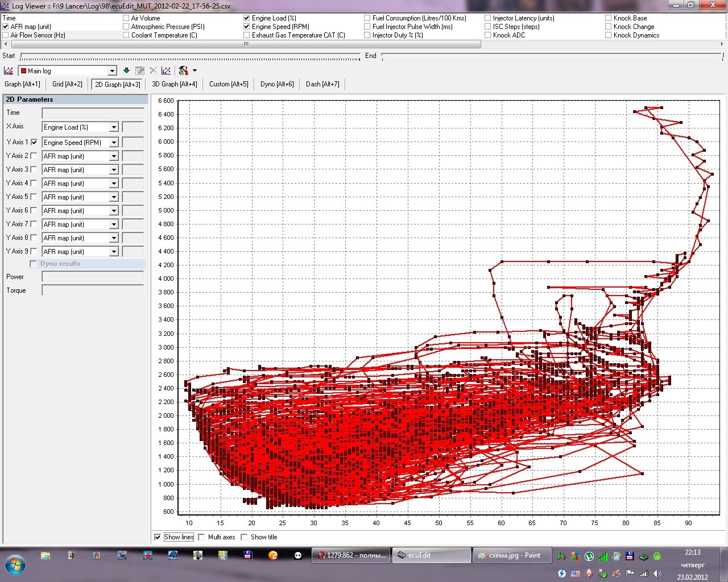Open the Y Axis 9 AFR map dropdown
728x582 pixels.
point(114,252)
